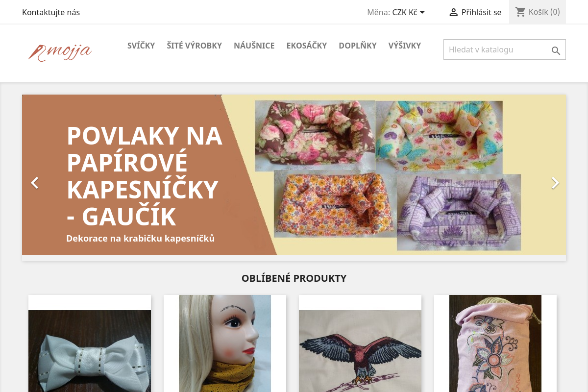Open the shopping cart icon
The image size is (588, 392).
[520, 12]
